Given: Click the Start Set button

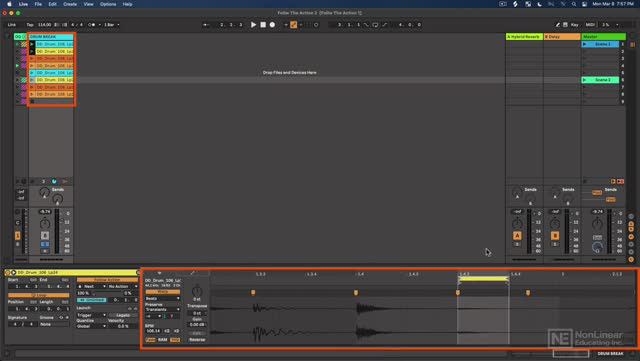Looking at the screenshot, I should tap(33, 280).
